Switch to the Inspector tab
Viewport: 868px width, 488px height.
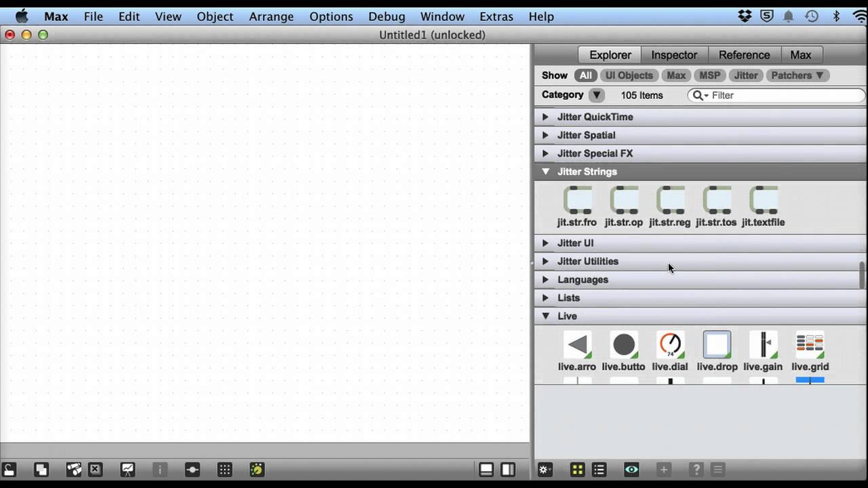pos(674,55)
